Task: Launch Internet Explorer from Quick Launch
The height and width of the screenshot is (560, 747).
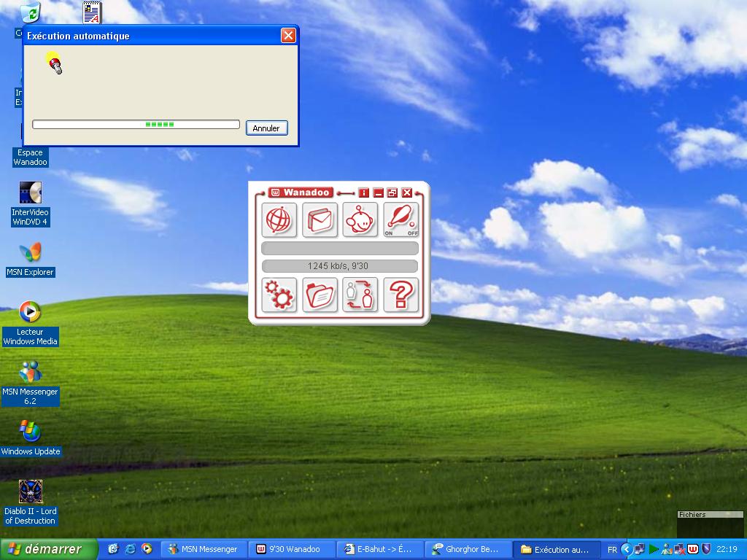Action: coord(130,549)
